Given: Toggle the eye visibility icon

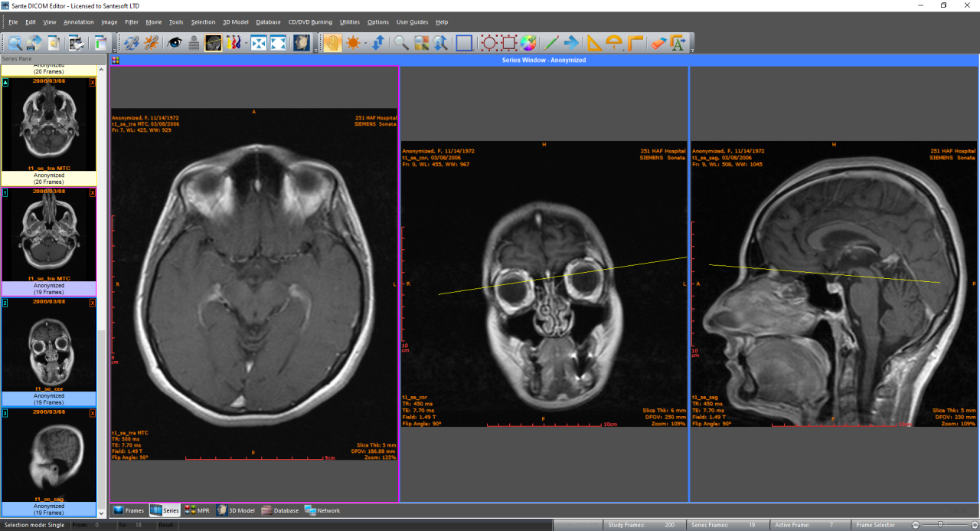Looking at the screenshot, I should pyautogui.click(x=174, y=43).
